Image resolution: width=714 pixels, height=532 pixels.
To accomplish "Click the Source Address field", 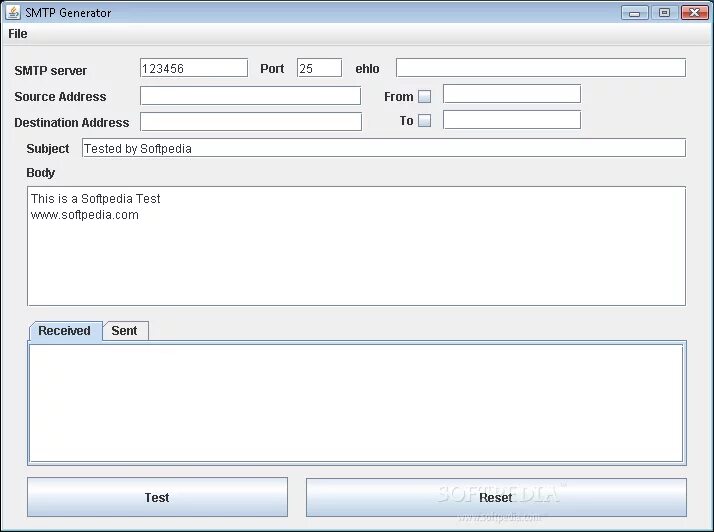I will point(250,96).
